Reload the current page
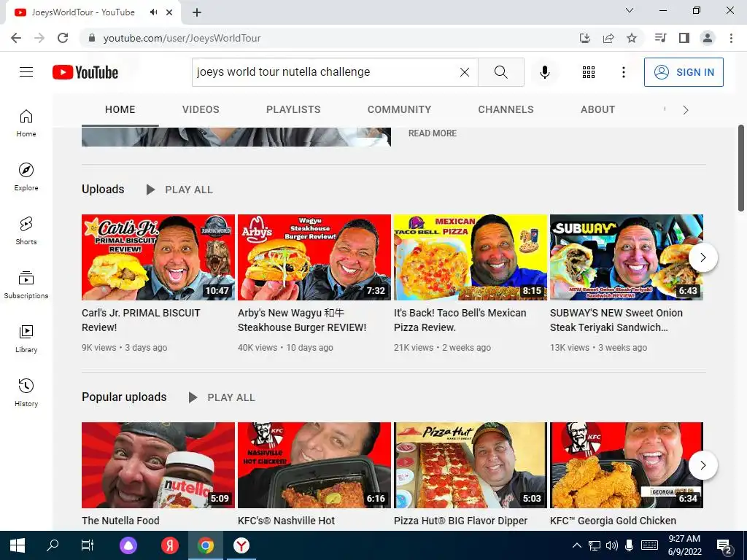The height and width of the screenshot is (560, 747). point(63,38)
